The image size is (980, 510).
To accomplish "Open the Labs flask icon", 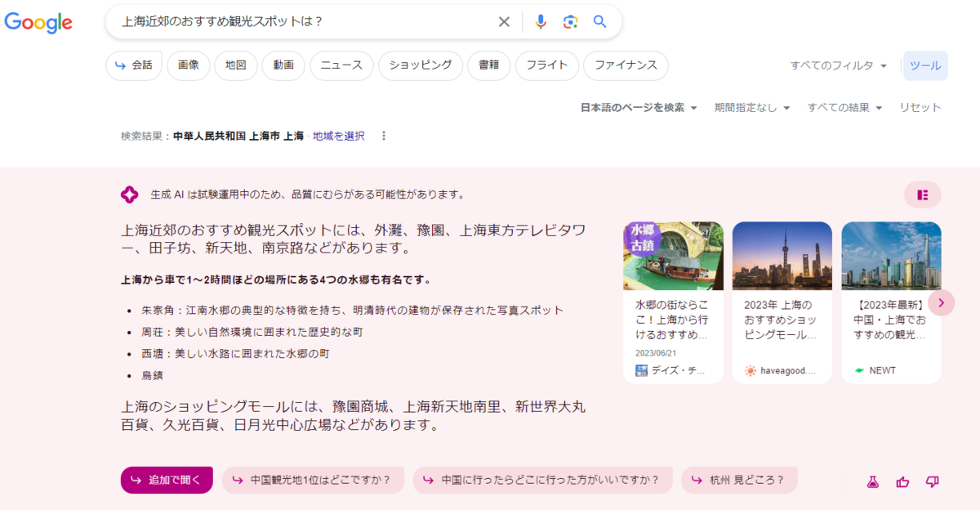I will click(872, 482).
